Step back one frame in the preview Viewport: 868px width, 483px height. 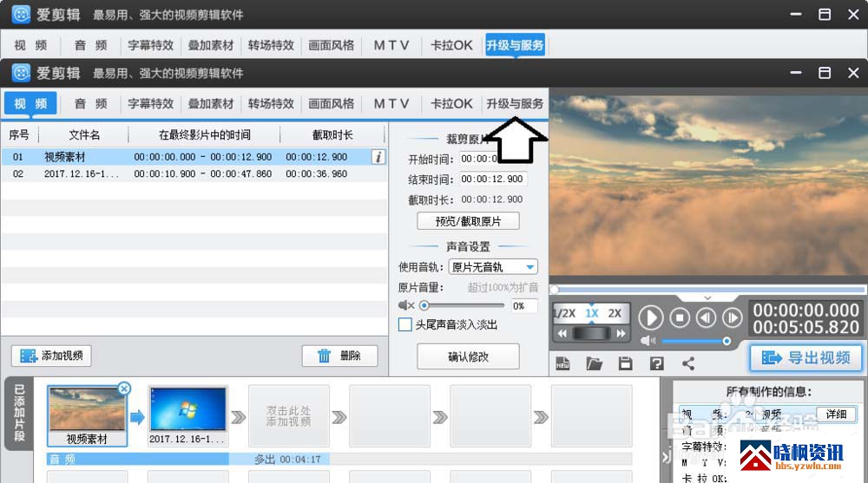706,317
